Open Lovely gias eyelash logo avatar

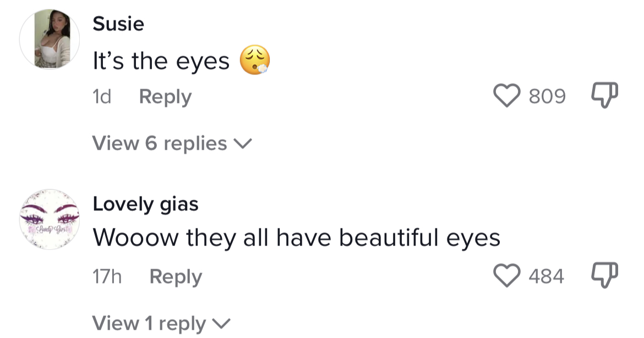50,219
